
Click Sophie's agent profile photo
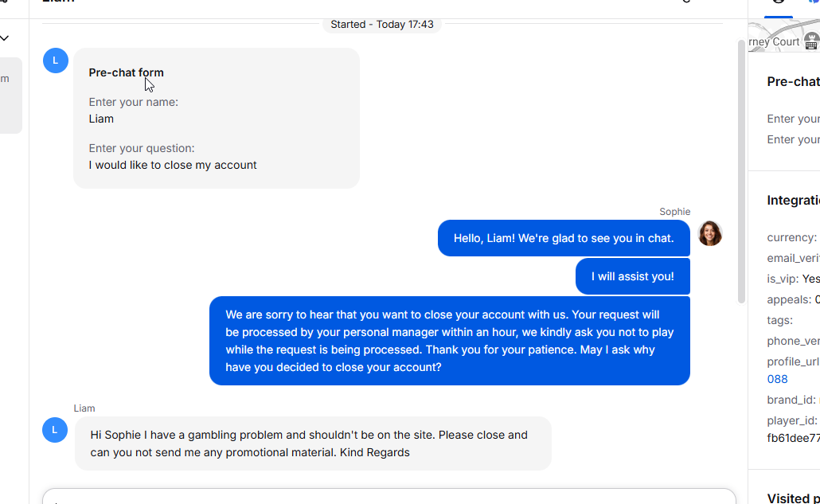(x=709, y=233)
